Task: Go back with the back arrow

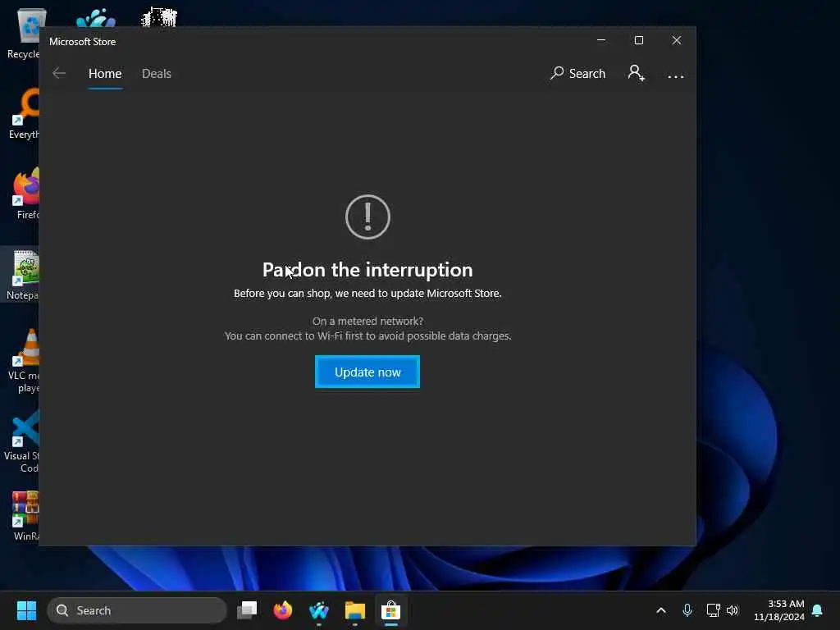Action: point(59,73)
